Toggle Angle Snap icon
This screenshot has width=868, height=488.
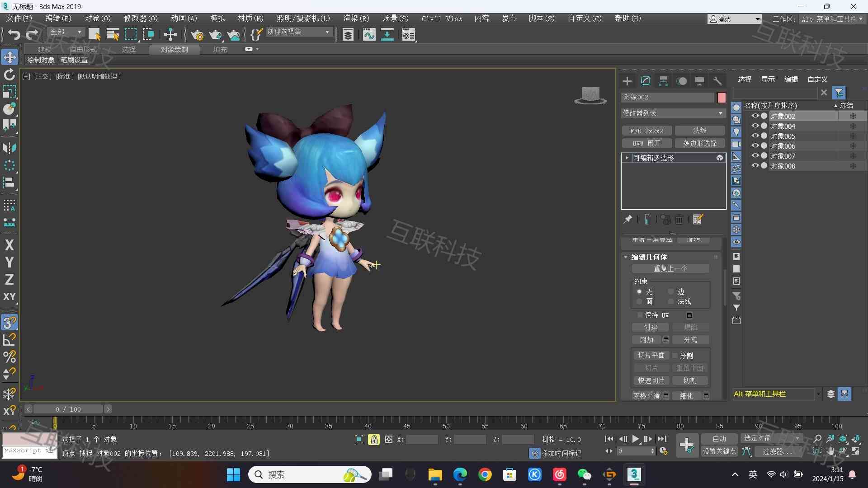click(x=9, y=339)
